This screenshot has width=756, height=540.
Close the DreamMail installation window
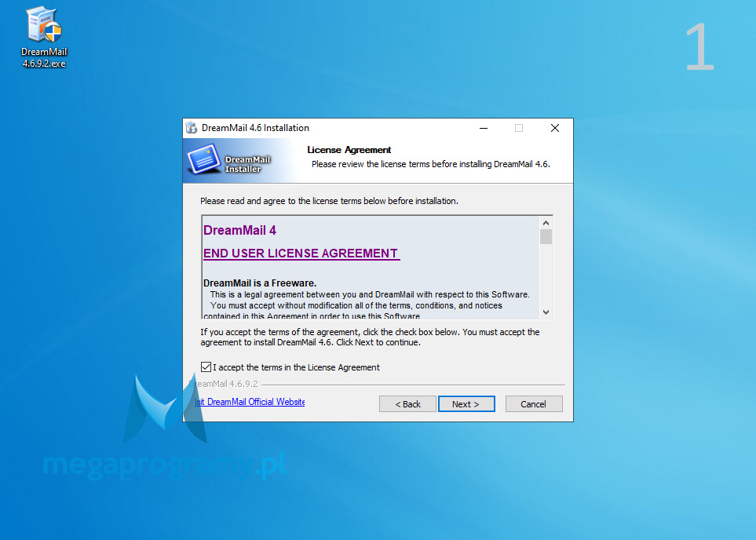point(555,128)
